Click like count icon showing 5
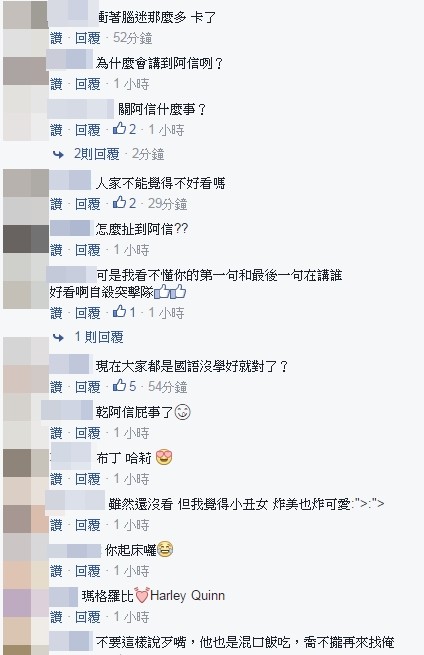The height and width of the screenshot is (655, 424). [x=119, y=386]
